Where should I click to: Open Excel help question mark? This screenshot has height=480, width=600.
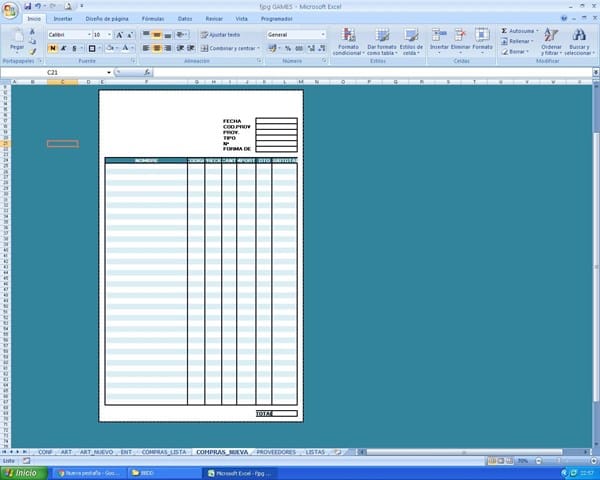tap(564, 18)
